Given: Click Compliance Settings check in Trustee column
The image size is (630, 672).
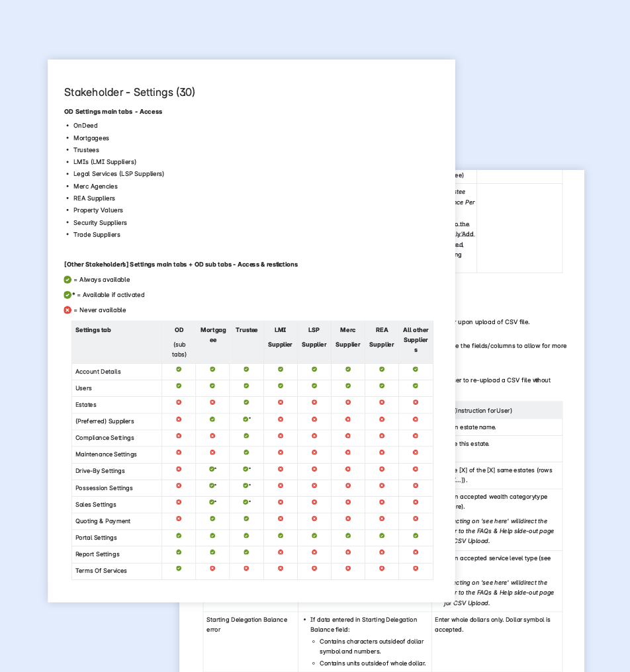Looking at the screenshot, I should (x=246, y=436).
